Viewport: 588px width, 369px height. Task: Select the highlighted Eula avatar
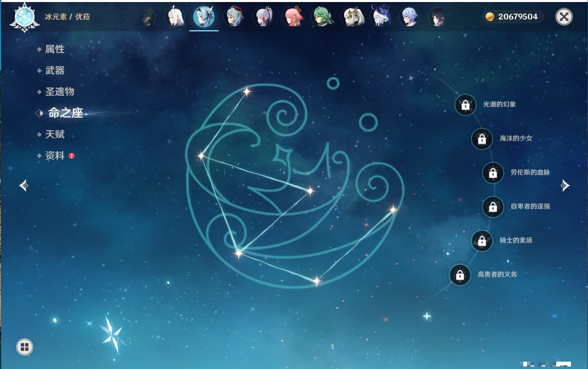coord(204,17)
